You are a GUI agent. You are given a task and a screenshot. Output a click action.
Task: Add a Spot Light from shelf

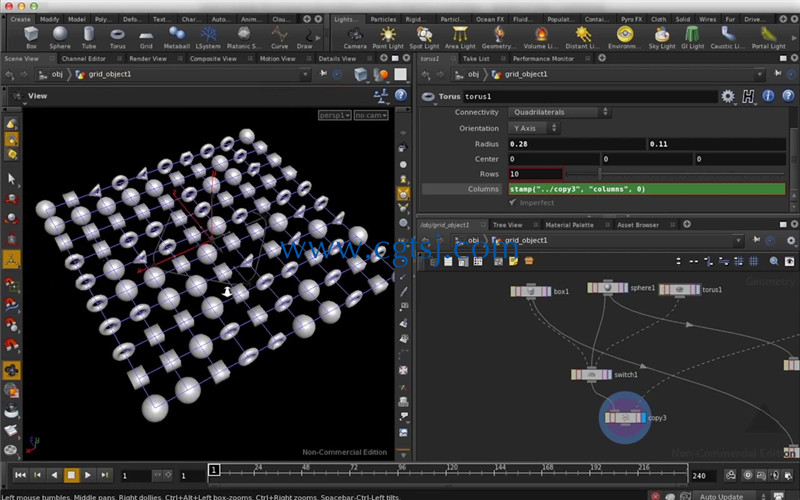pyautogui.click(x=424, y=38)
